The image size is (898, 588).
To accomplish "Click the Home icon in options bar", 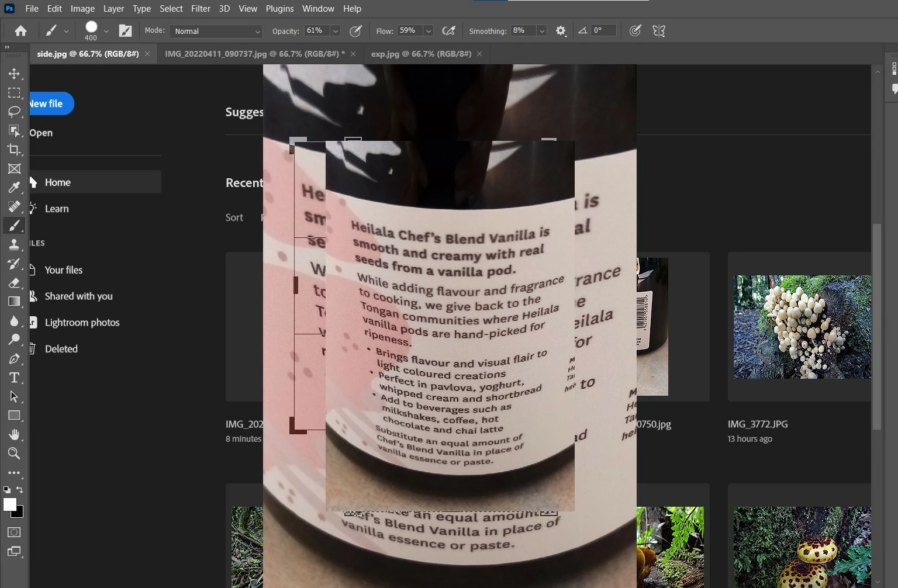I will pyautogui.click(x=20, y=31).
